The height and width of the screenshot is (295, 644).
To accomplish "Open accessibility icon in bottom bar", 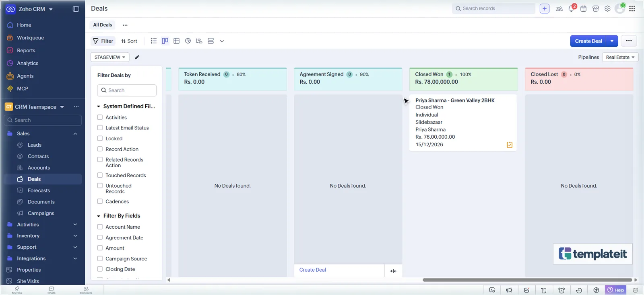I will tap(596, 290).
